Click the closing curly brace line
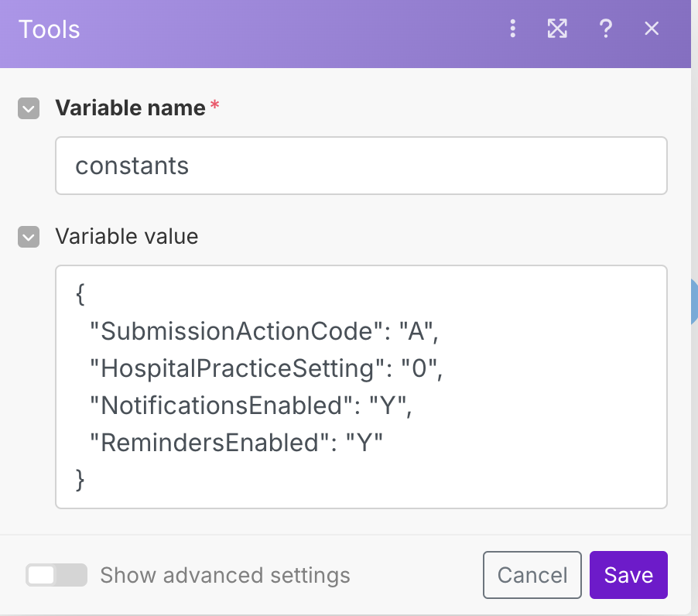 coord(80,479)
